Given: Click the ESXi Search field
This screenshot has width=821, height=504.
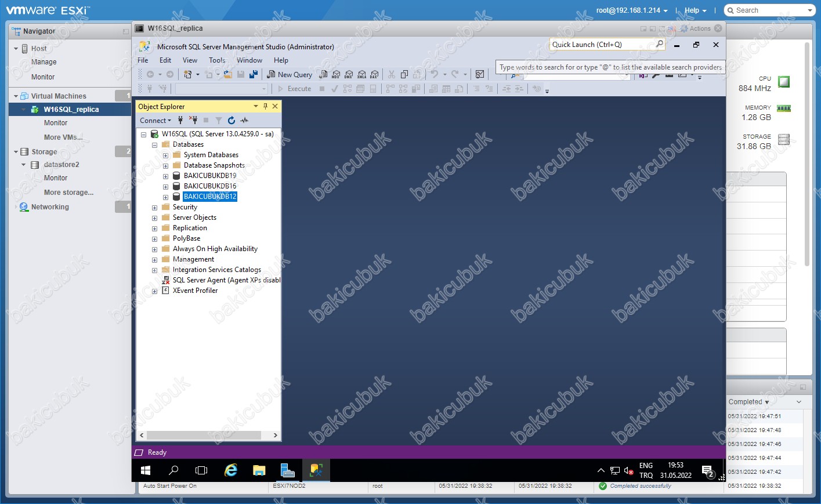Looking at the screenshot, I should [x=771, y=10].
